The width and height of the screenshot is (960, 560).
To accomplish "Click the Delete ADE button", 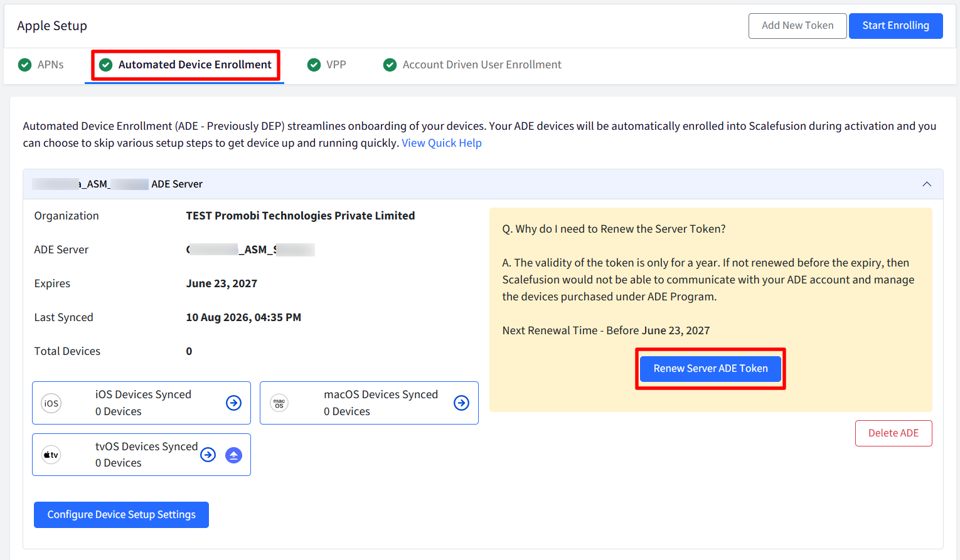I will tap(893, 433).
